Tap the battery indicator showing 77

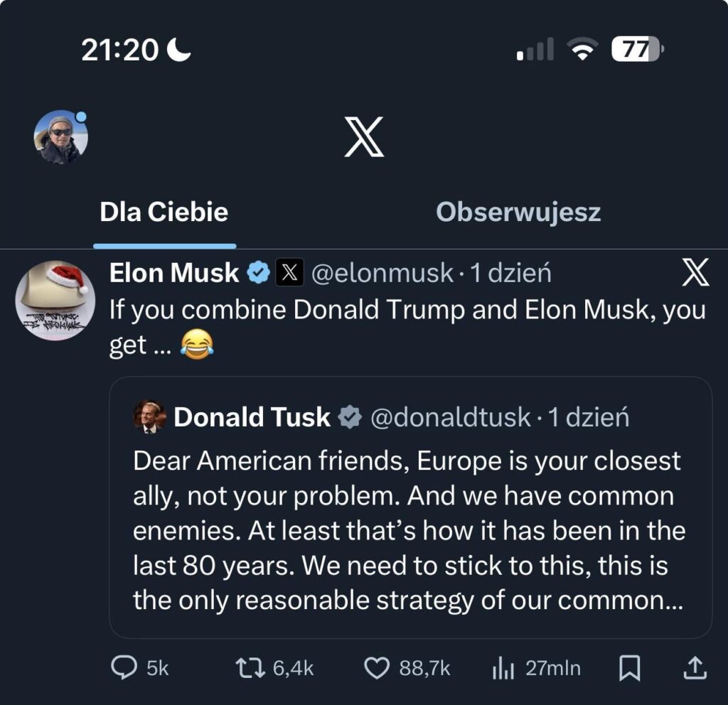pyautogui.click(x=635, y=49)
